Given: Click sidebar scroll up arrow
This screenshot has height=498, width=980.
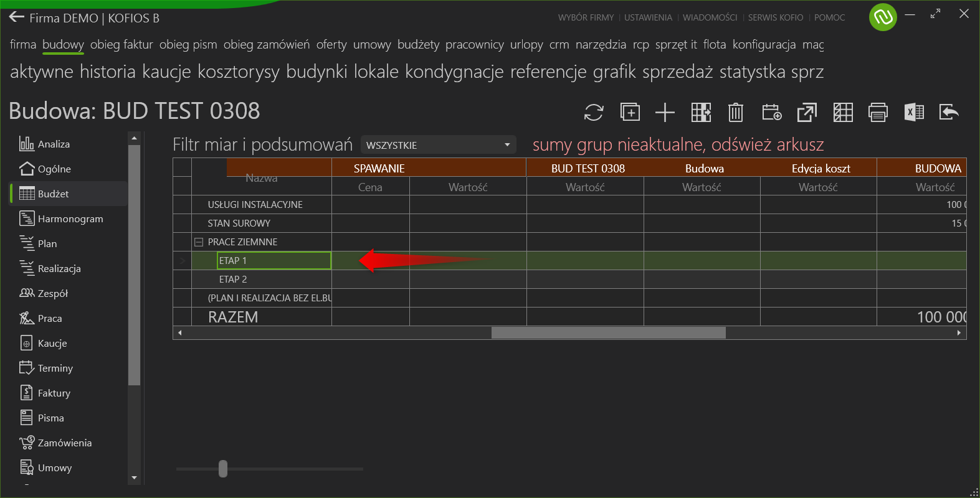Looking at the screenshot, I should (134, 138).
